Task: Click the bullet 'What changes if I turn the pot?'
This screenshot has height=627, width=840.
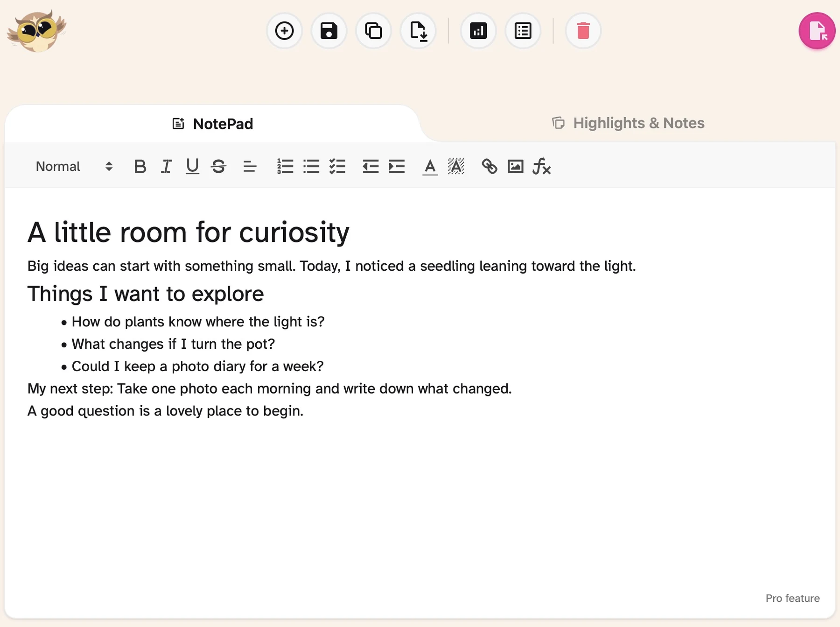Action: coord(173,344)
